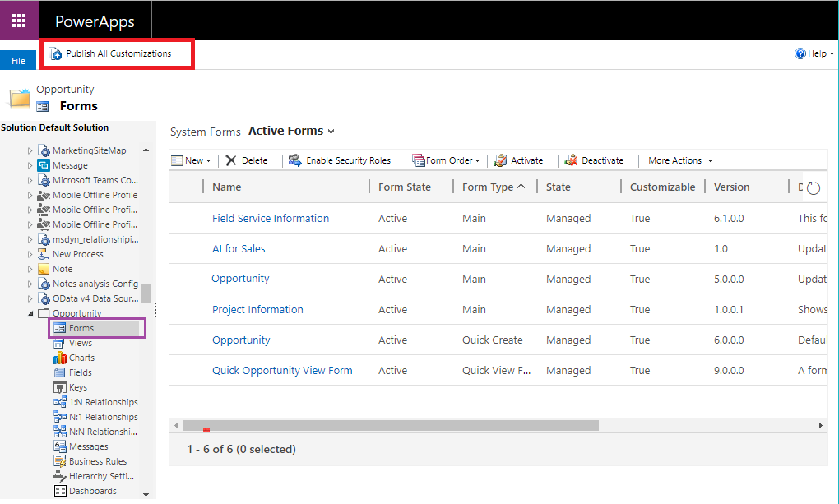Click the Dashboards icon under Opportunity
This screenshot has width=839, height=504.
point(60,491)
